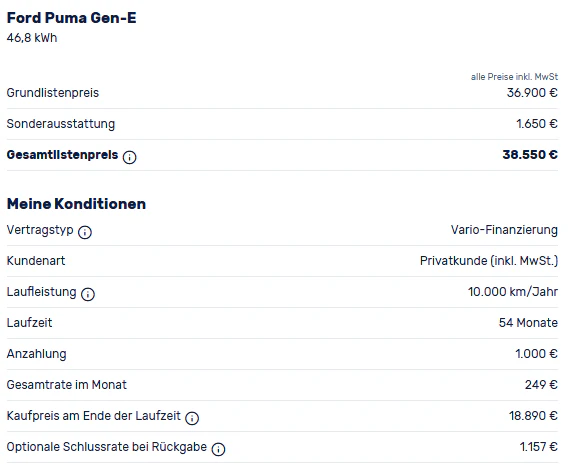
Task: Select the Ford Puma Gen-E heading
Action: click(x=72, y=18)
